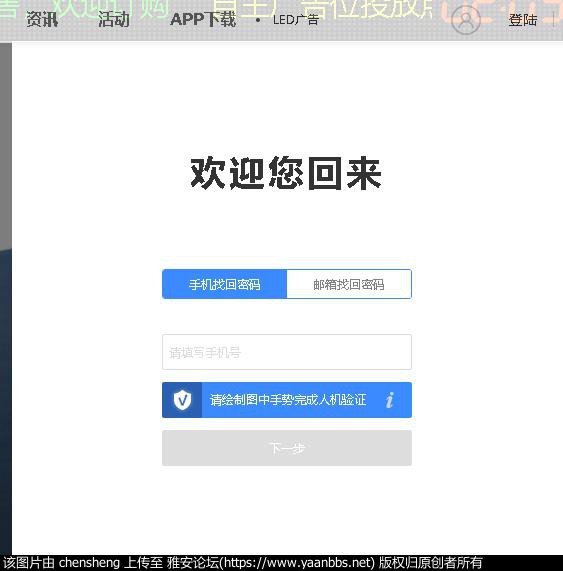
Task: Click the 欢迎您回来 heading text
Action: tap(286, 173)
